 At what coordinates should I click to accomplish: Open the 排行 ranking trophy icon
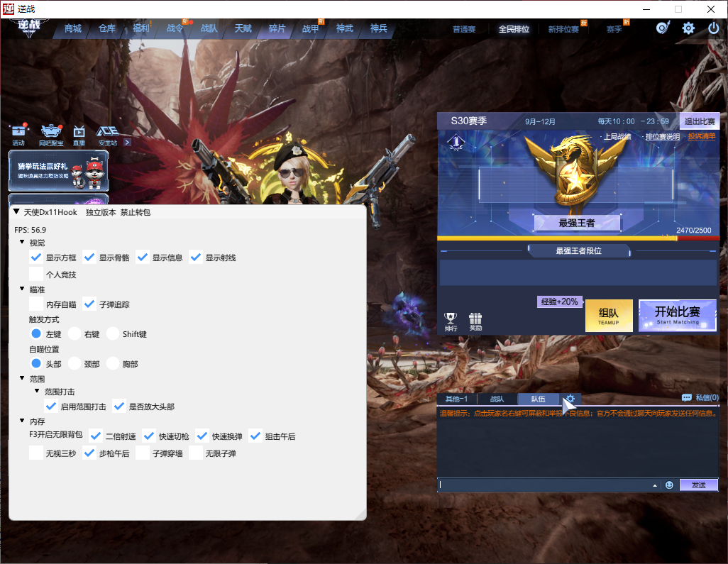point(451,321)
